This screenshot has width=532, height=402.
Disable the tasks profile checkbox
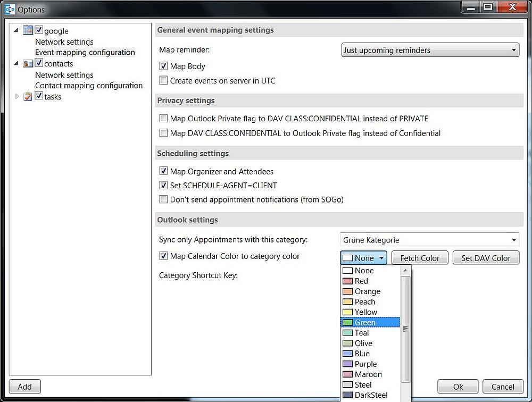point(39,96)
